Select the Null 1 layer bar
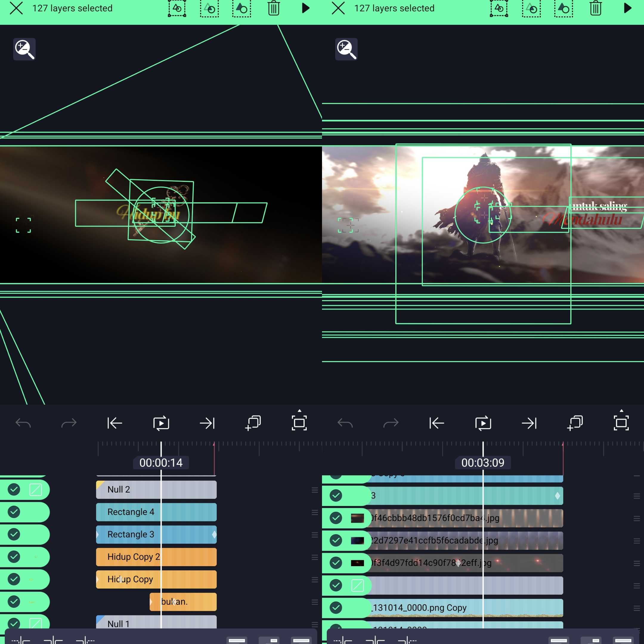Viewport: 644px width, 644px height. click(156, 622)
